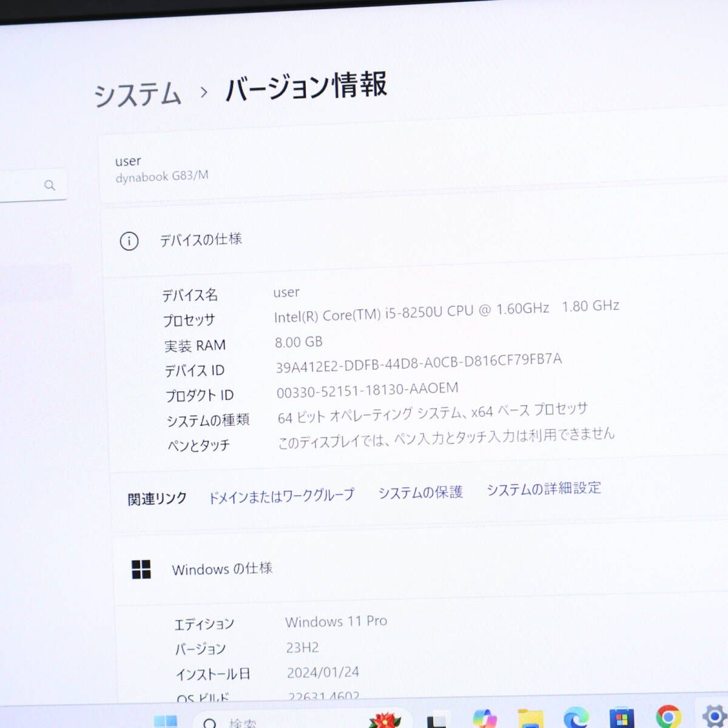The image size is (728, 728).
Task: Select the dynabook G83/M device name text
Action: (x=161, y=177)
